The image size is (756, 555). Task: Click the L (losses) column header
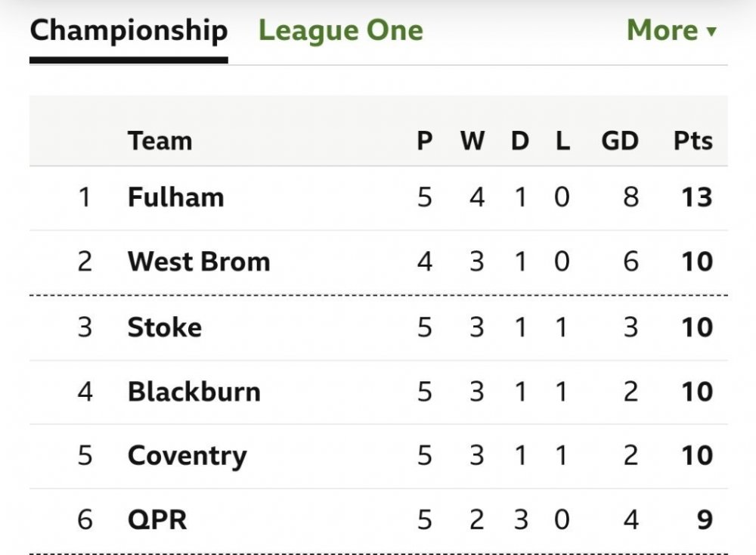pos(562,141)
